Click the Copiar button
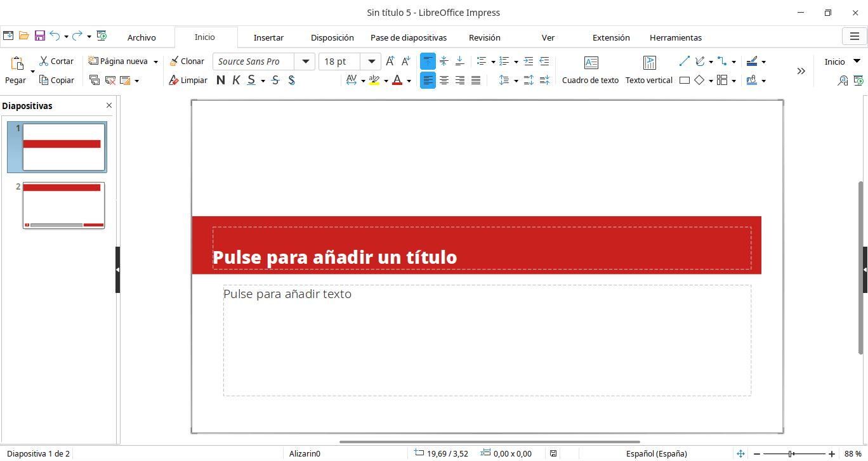 pyautogui.click(x=56, y=81)
